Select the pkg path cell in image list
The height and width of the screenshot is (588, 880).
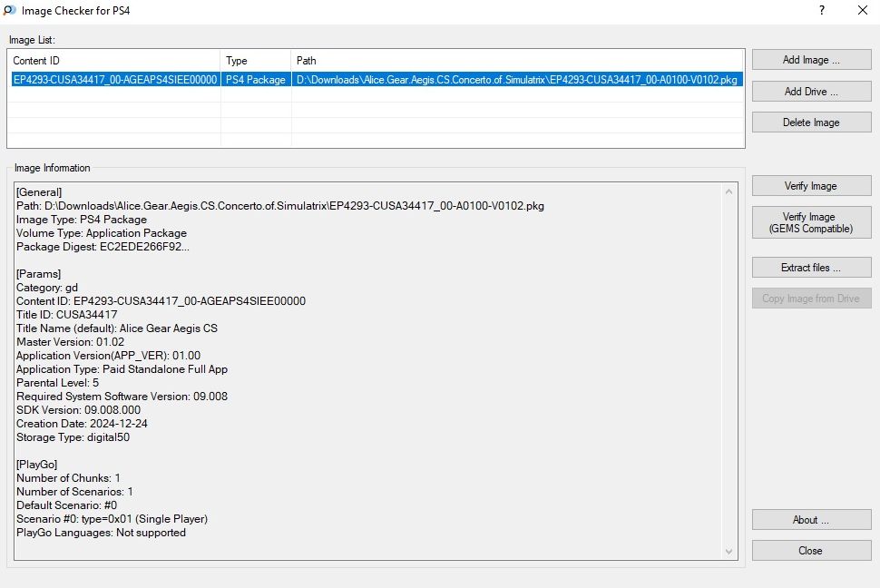pos(517,80)
